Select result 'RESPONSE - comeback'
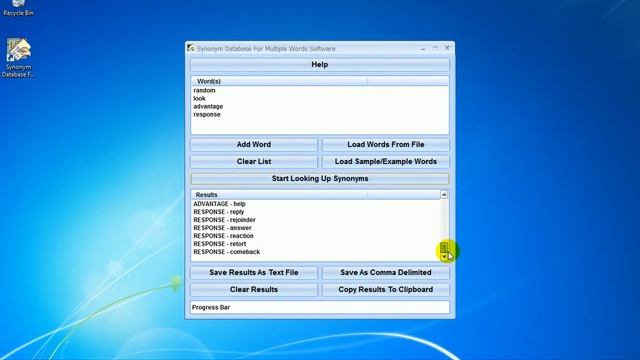This screenshot has height=360, width=640. [227, 252]
